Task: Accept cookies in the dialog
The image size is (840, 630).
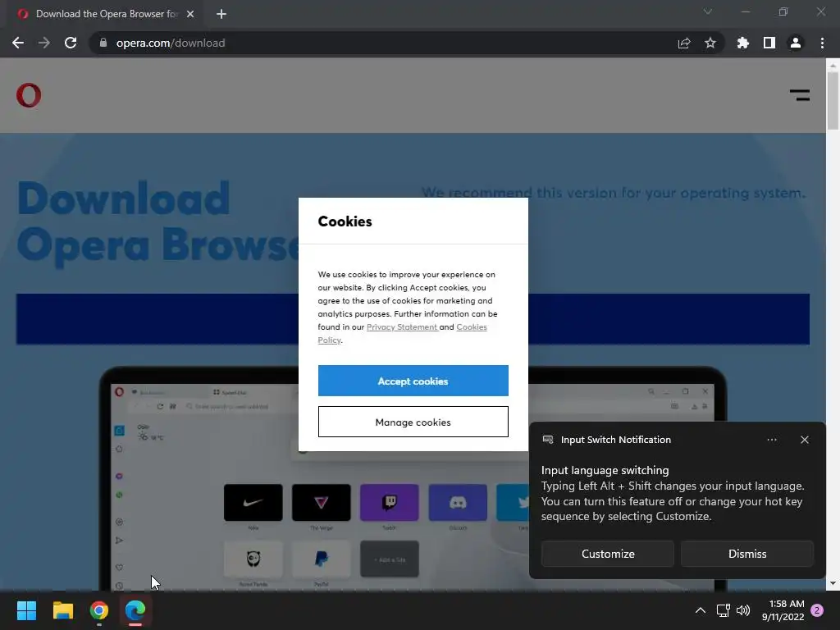Action: 413,381
